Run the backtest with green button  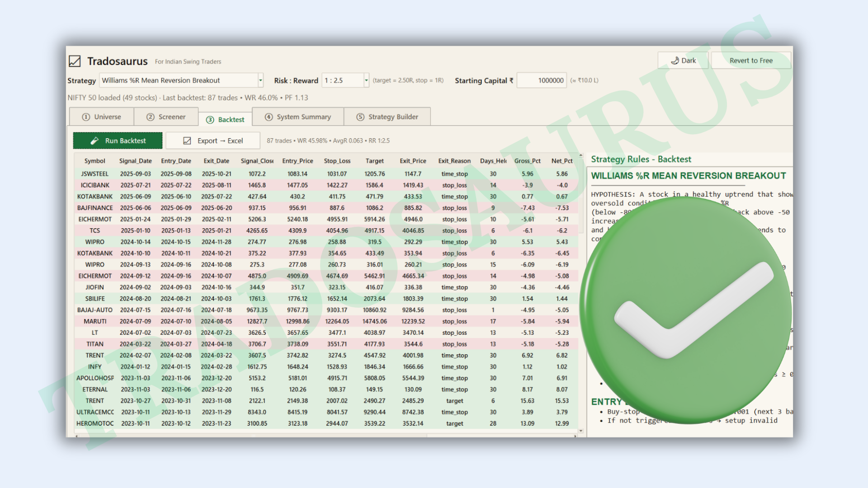click(118, 141)
